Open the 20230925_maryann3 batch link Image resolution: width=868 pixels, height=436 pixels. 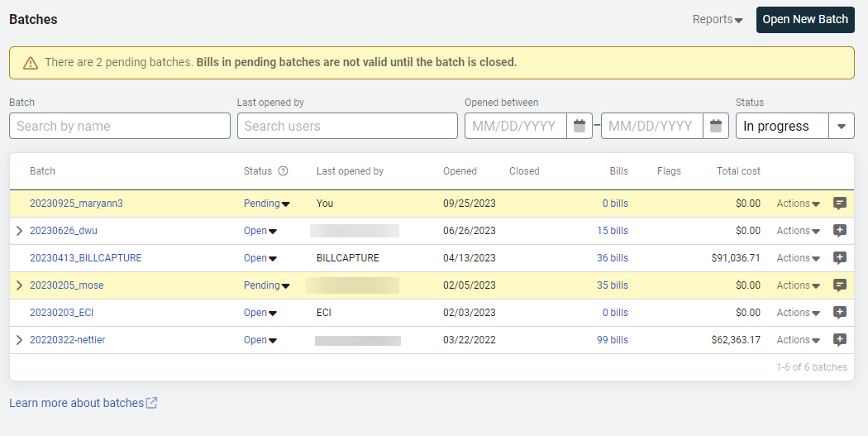[76, 204]
